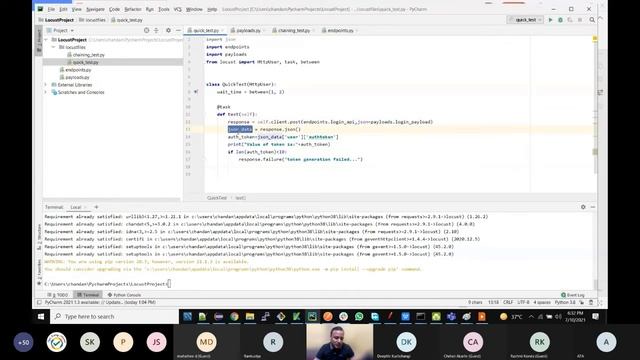The height and width of the screenshot is (360, 640).
Task: Click the Structure vertical side tab
Action: pyautogui.click(x=39, y=237)
